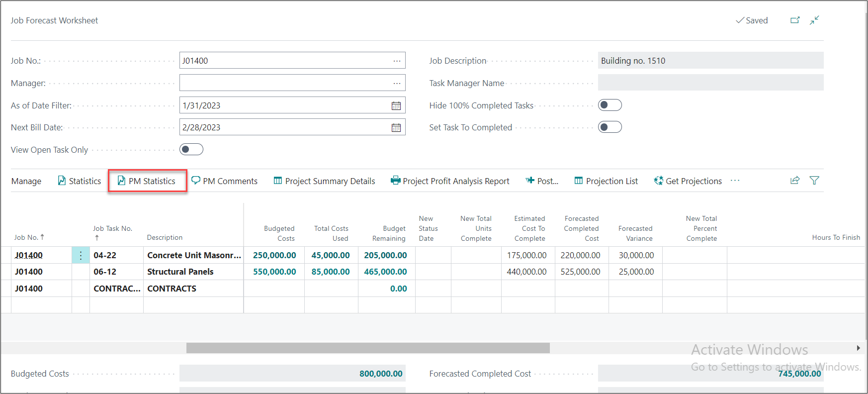Image resolution: width=868 pixels, height=394 pixels.
Task: Enable Set Task To Completed switch
Action: tap(609, 127)
